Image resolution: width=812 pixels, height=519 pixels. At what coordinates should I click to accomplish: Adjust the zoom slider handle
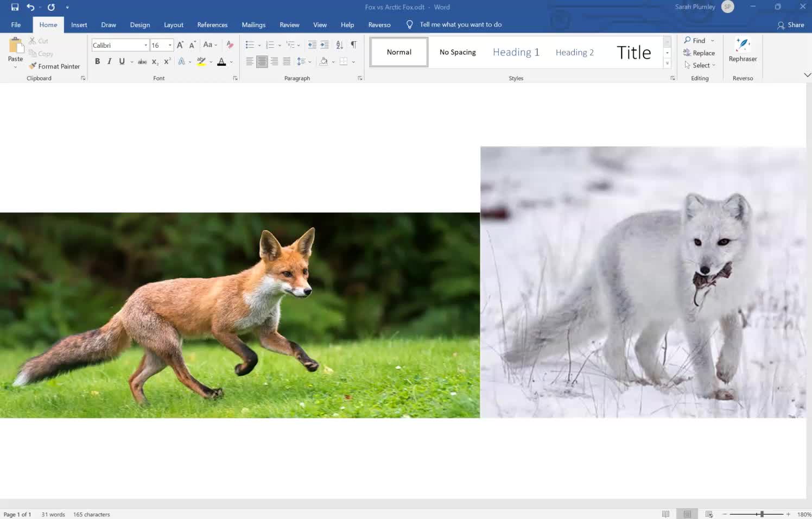[x=762, y=514]
